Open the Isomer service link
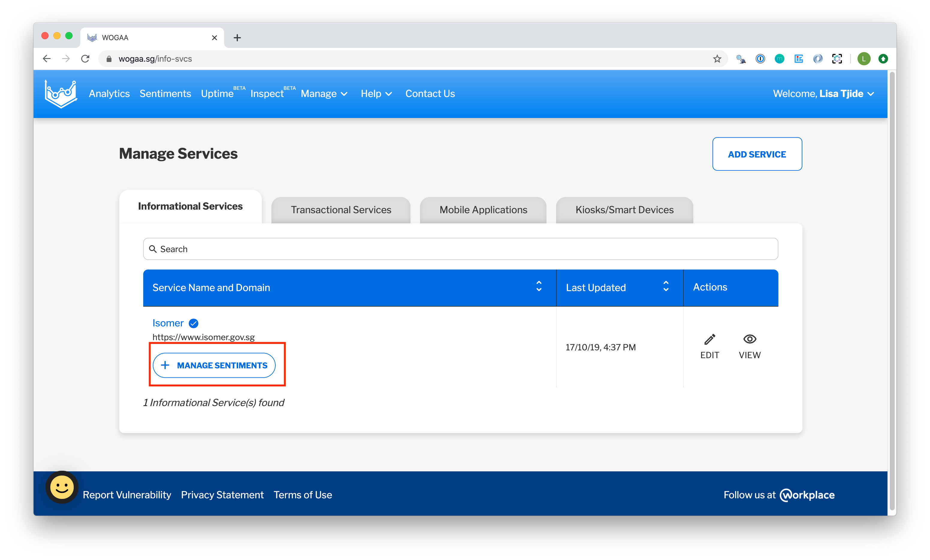 [x=168, y=323]
